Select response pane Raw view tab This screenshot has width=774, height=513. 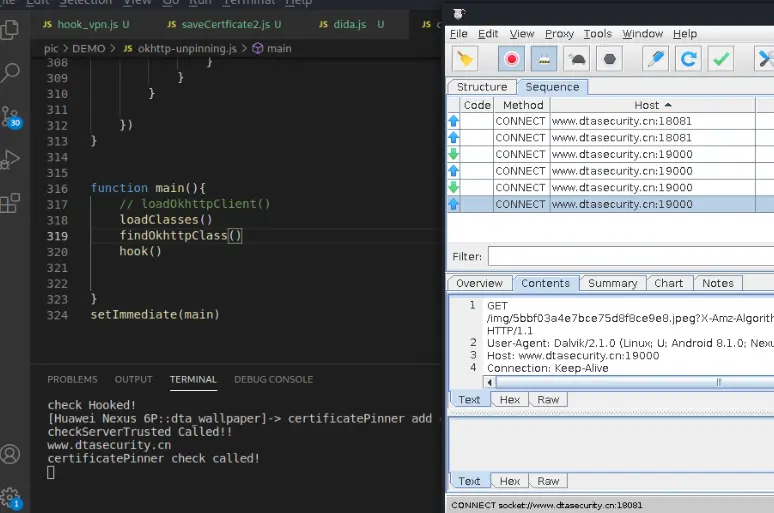548,481
